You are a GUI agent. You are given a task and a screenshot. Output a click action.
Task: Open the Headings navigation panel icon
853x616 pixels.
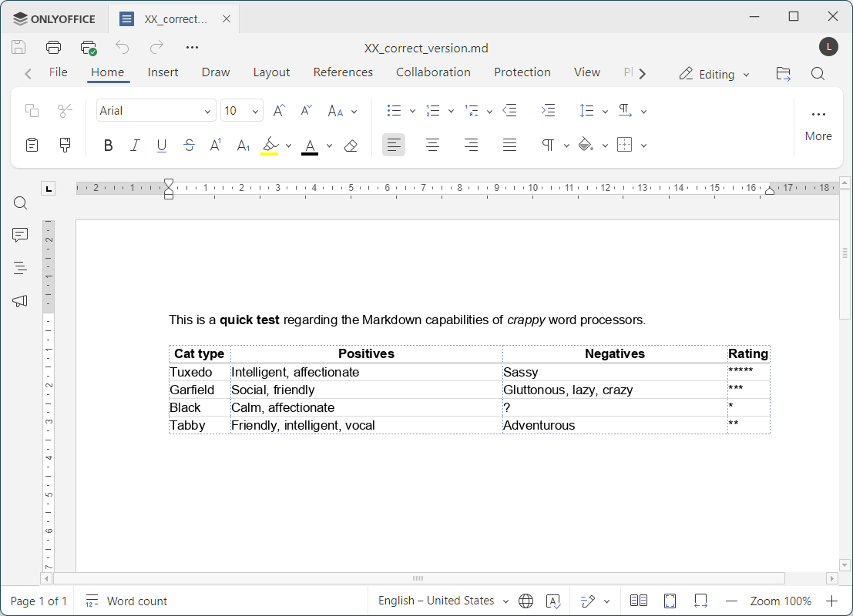click(x=20, y=268)
